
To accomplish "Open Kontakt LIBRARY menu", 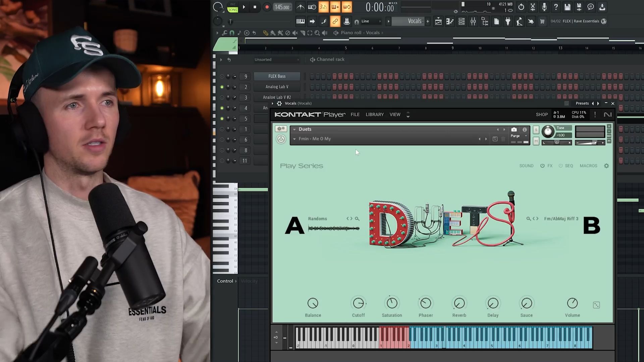I will coord(374,115).
